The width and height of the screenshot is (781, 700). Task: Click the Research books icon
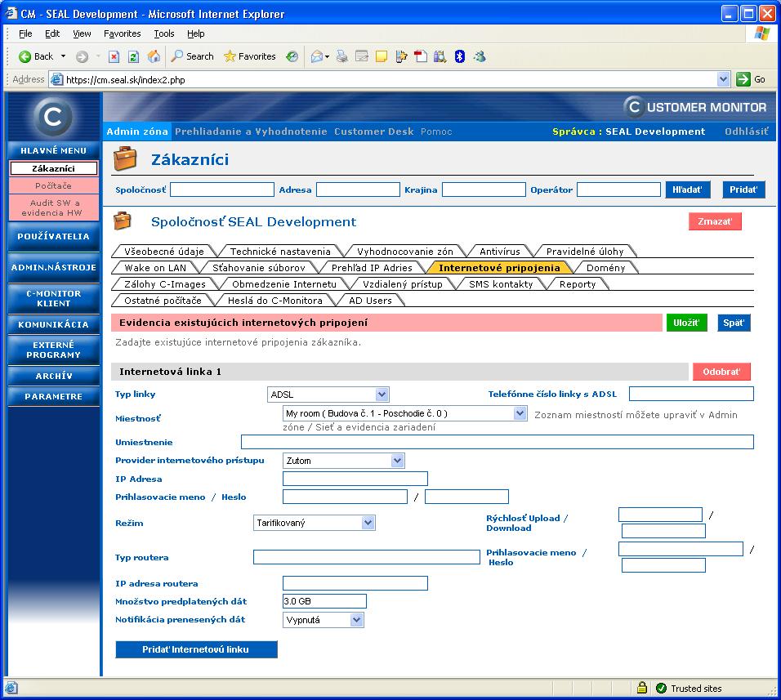440,56
